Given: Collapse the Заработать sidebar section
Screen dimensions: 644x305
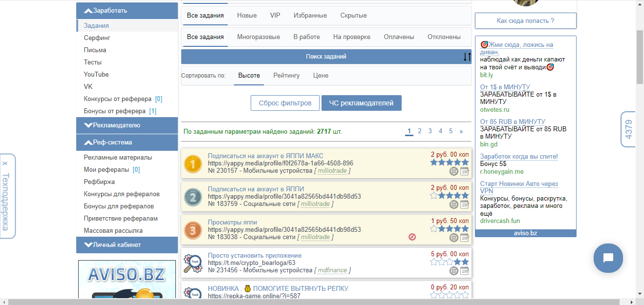Looking at the screenshot, I should pyautogui.click(x=127, y=10).
